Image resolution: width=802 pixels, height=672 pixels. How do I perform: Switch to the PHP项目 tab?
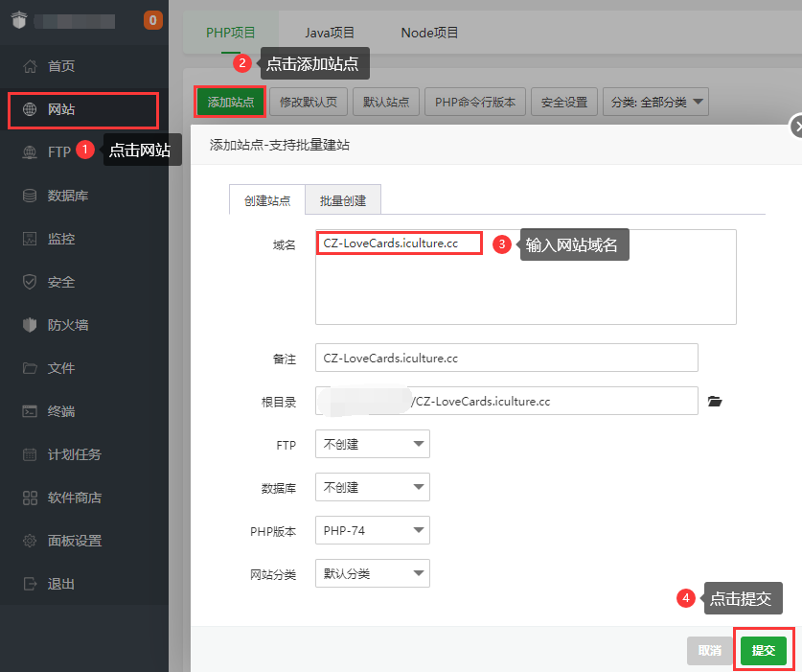coord(231,33)
